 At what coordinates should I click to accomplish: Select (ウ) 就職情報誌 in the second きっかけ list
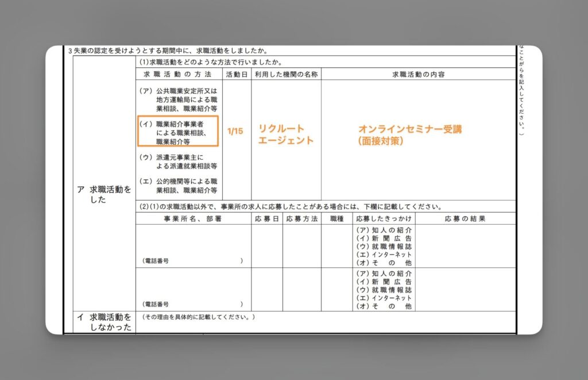pos(385,290)
